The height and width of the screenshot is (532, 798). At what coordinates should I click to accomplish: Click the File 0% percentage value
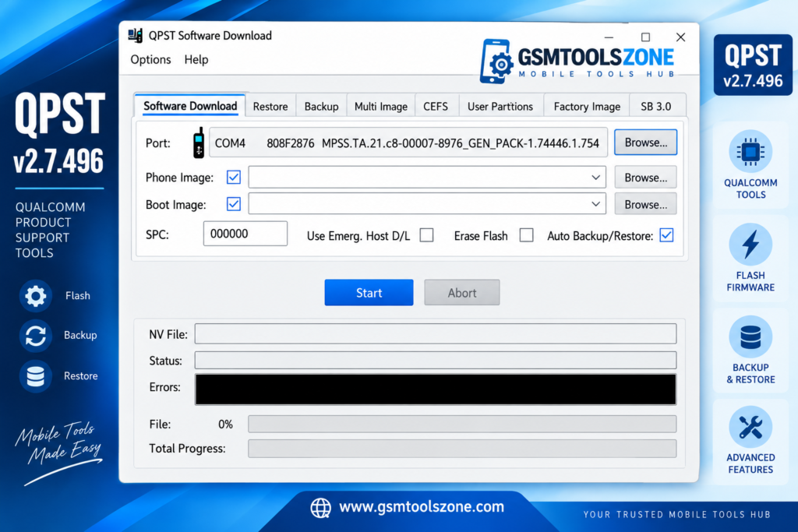point(225,425)
